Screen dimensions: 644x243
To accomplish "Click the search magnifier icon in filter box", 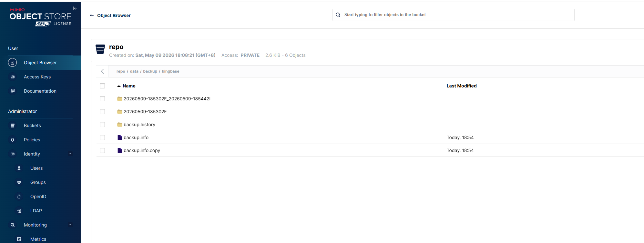I will (338, 15).
